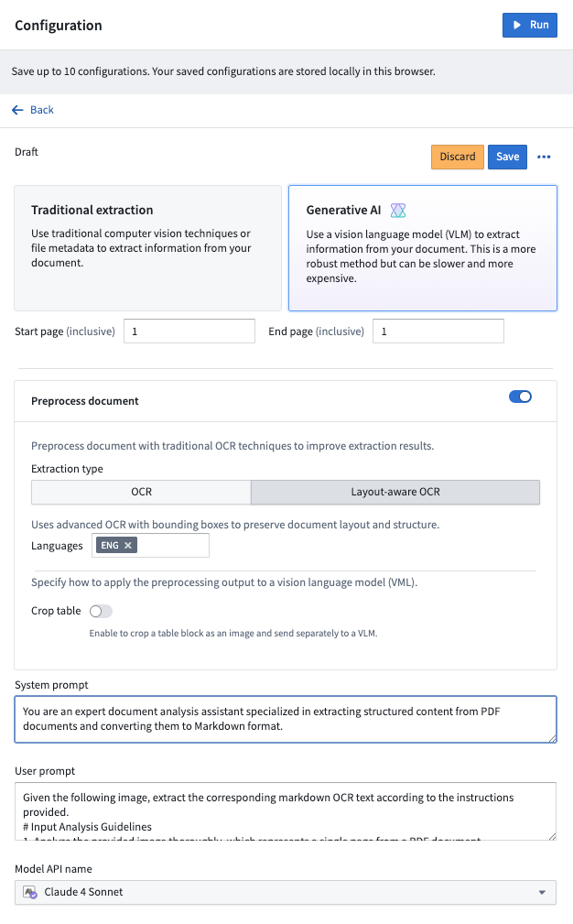Expand the model dropdown arrow
Screen dimensions: 573x924
tap(542, 892)
